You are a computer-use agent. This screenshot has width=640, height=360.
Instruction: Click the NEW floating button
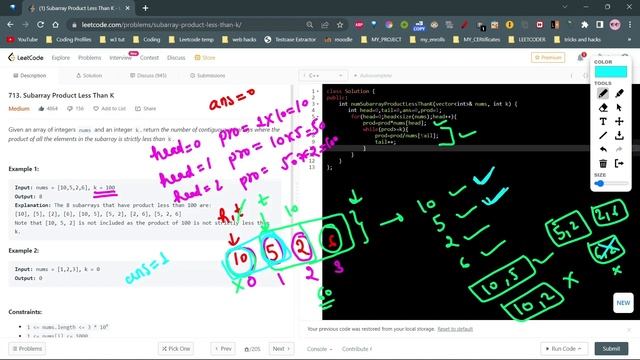click(623, 303)
